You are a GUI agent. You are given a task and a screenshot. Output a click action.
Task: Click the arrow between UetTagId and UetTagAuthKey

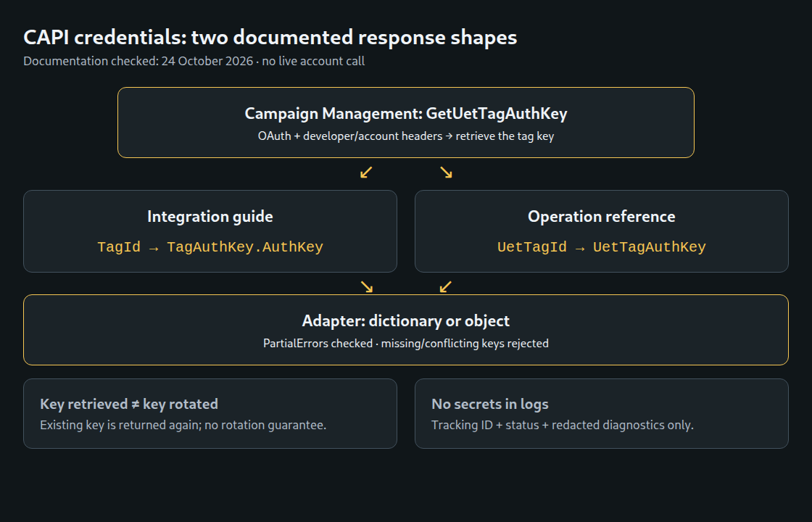tap(580, 248)
